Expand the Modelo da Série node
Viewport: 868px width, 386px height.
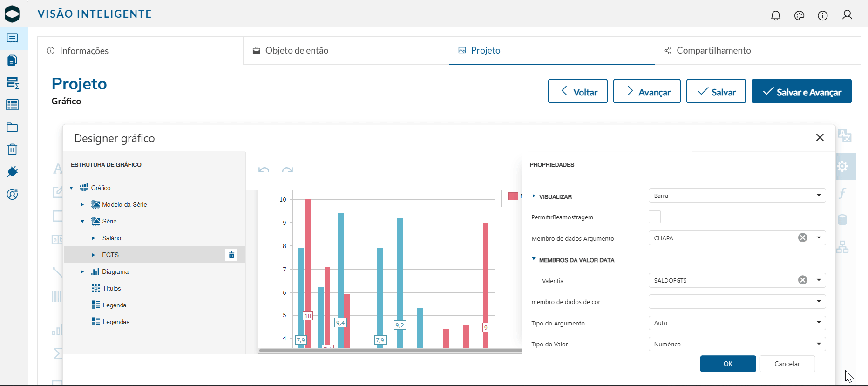pos(82,204)
